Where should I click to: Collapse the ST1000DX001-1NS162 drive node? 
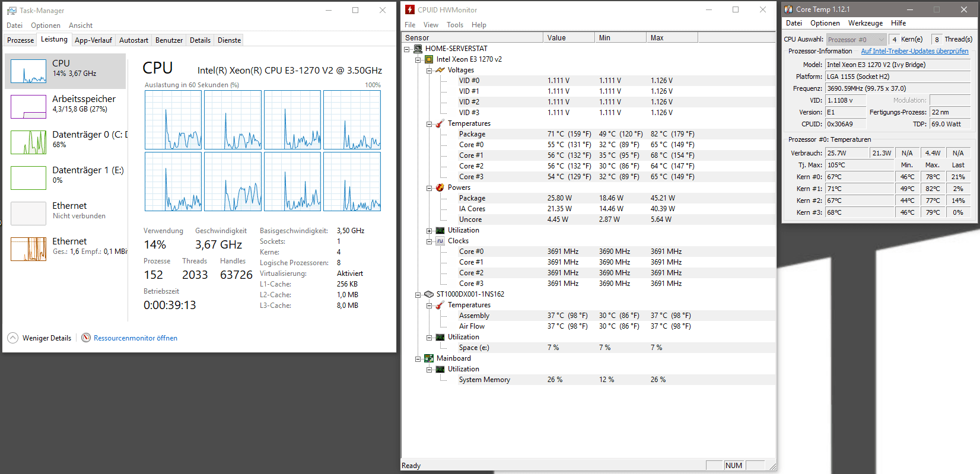418,295
